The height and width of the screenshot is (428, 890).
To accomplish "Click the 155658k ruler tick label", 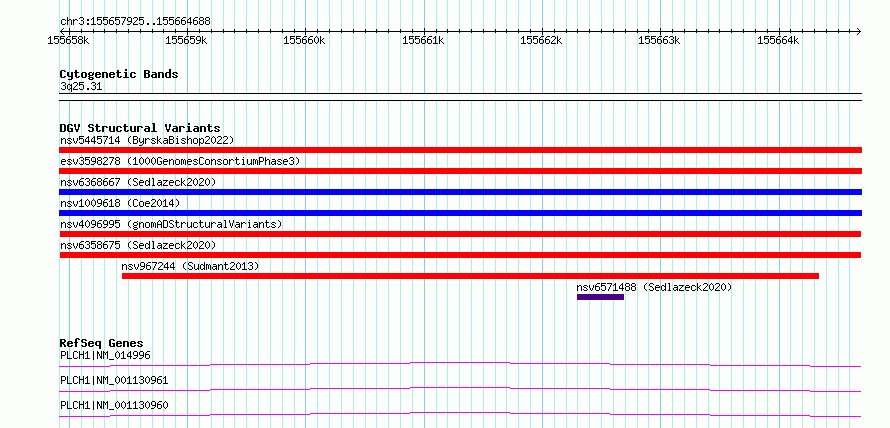I will coord(68,40).
